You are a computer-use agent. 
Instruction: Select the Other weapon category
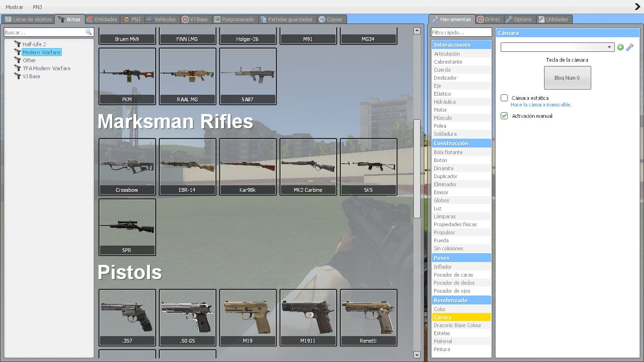pyautogui.click(x=29, y=60)
